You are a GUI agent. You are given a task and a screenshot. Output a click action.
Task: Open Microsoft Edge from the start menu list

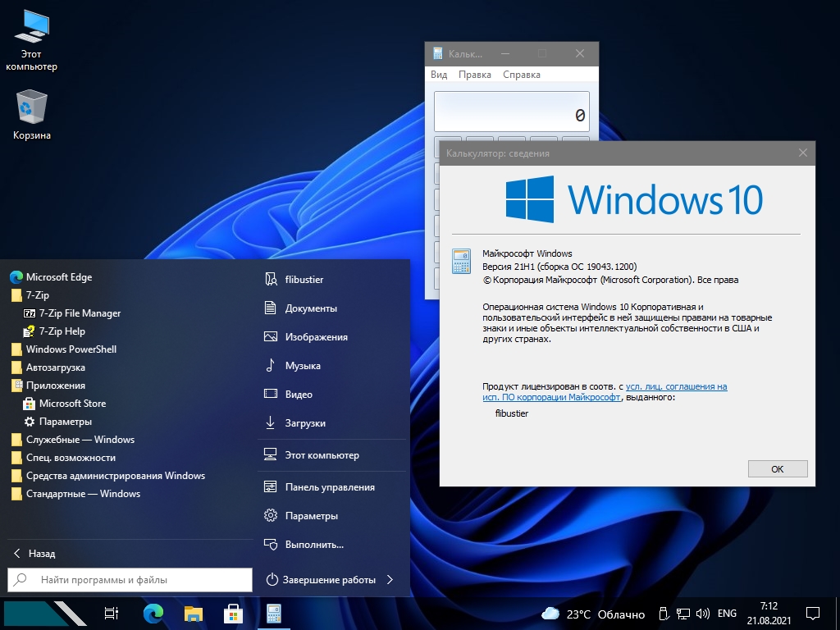(x=58, y=277)
